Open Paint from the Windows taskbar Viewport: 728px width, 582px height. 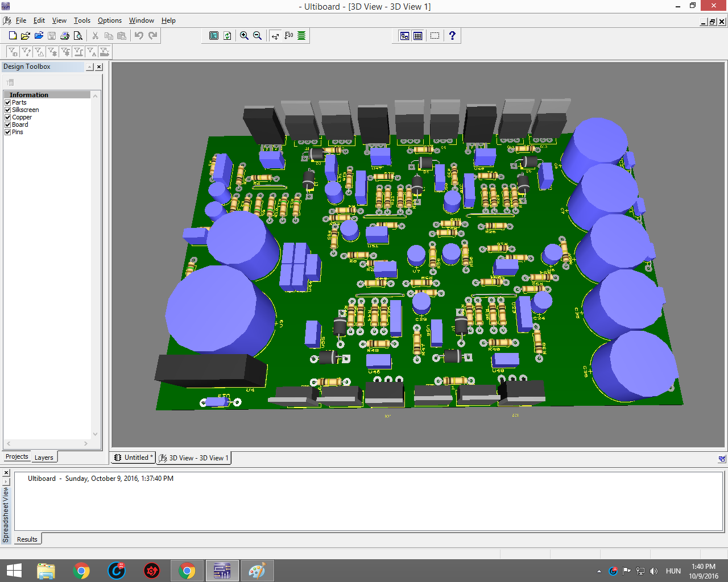(x=257, y=571)
